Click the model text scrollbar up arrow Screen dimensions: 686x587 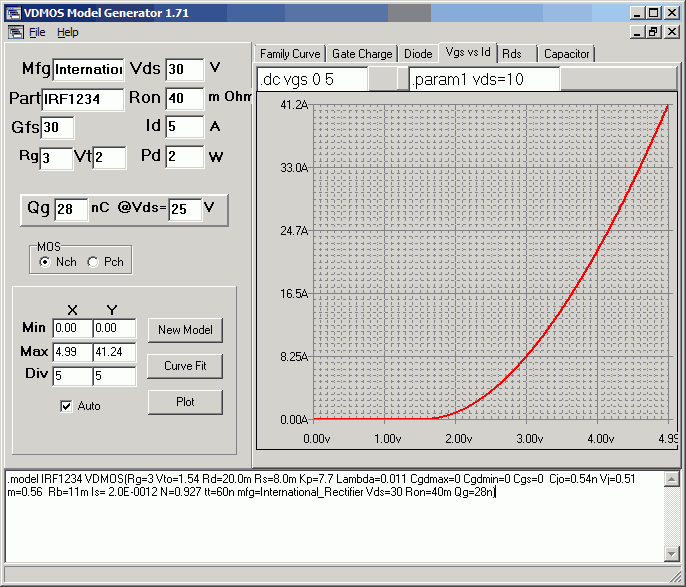(x=672, y=478)
